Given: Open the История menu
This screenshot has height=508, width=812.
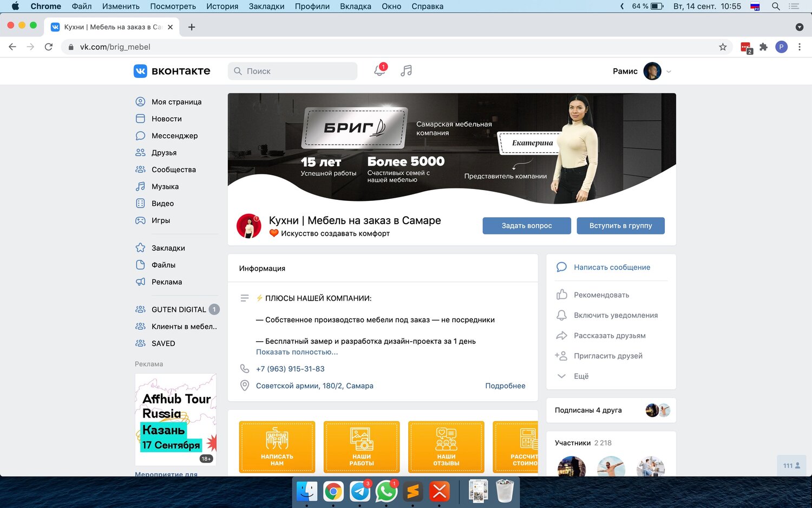Looking at the screenshot, I should pos(222,6).
